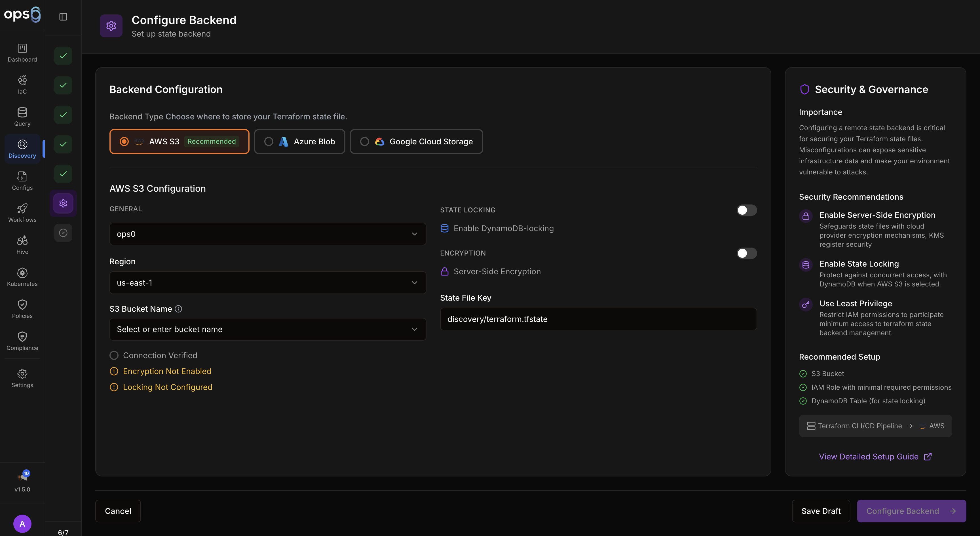This screenshot has width=980, height=536.
Task: Open the Kubernetes section icon
Action: 22,273
